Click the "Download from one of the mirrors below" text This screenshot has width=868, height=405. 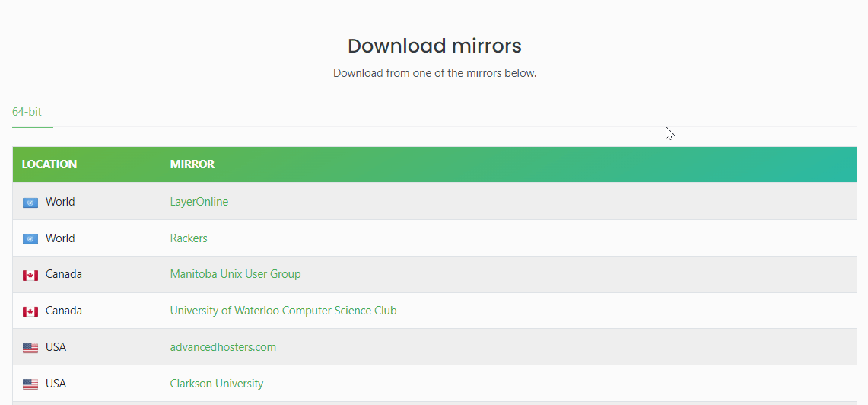pos(434,74)
